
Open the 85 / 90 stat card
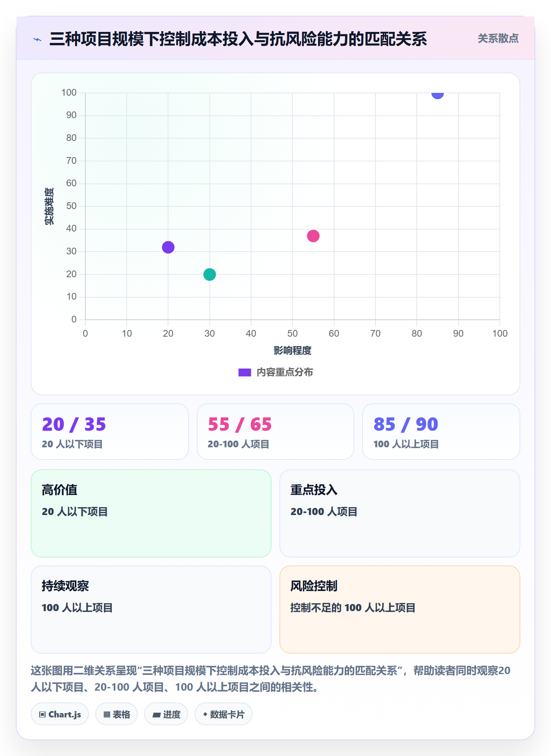pyautogui.click(x=441, y=432)
